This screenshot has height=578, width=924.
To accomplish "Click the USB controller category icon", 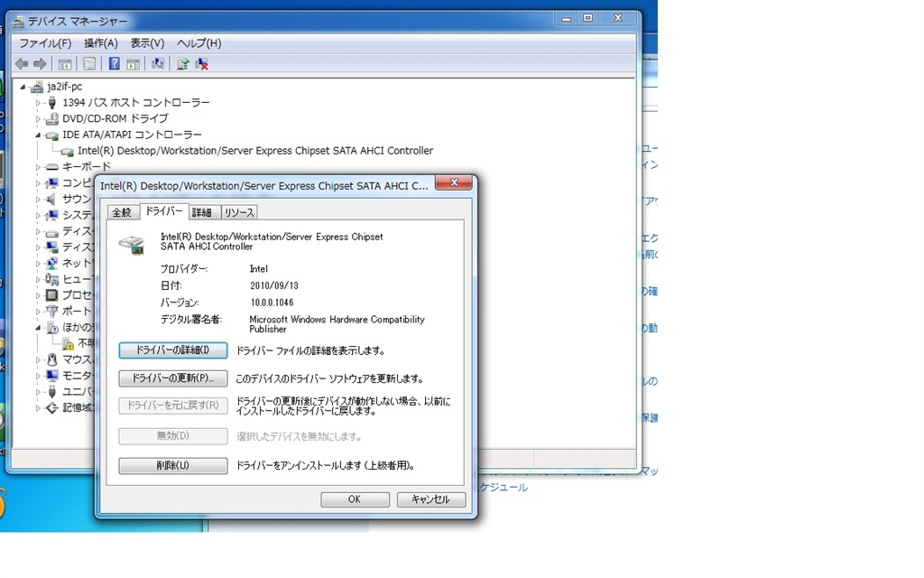I will point(51,391).
